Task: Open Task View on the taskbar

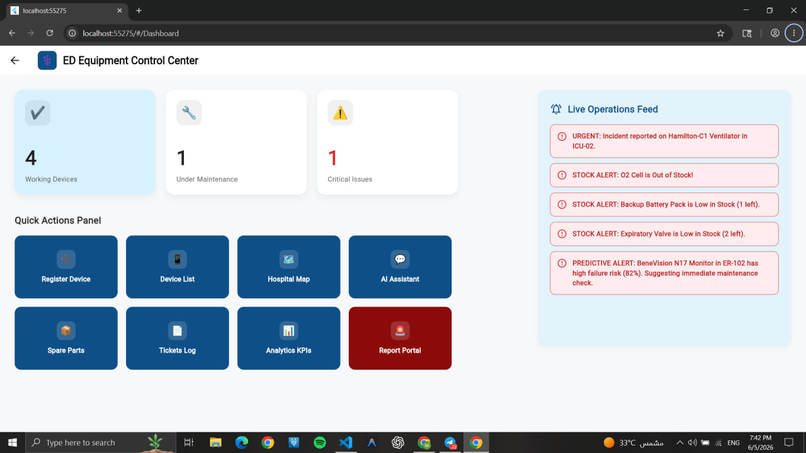Action: (189, 442)
